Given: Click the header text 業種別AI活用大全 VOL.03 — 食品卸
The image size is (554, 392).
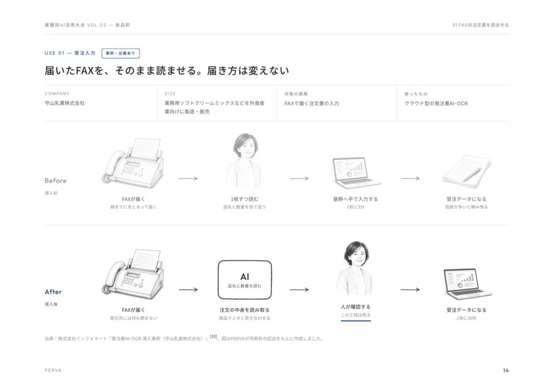Looking at the screenshot, I should point(87,25).
